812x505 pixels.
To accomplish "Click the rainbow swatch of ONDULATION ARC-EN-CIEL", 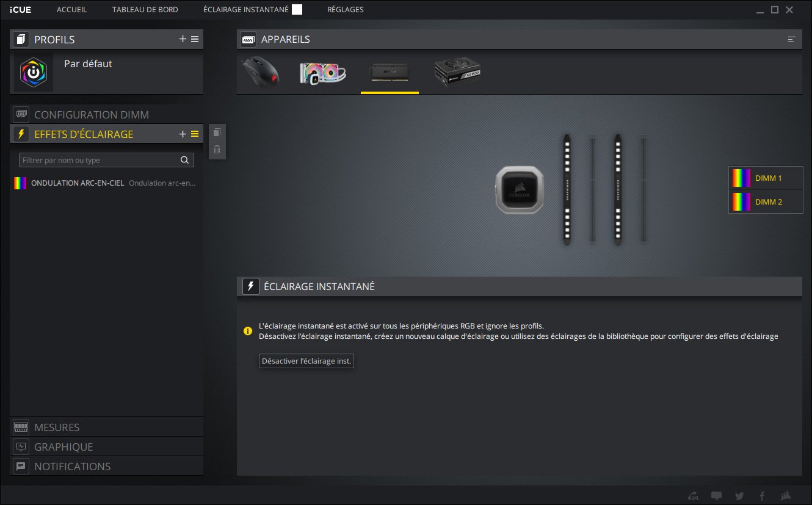I will click(20, 183).
